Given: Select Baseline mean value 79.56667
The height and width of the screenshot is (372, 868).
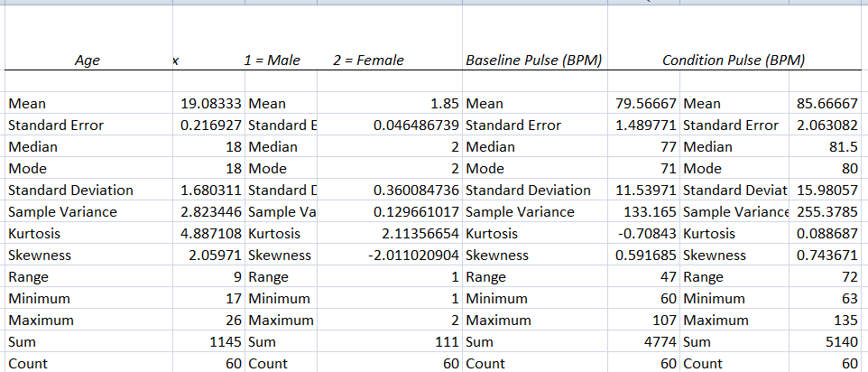Looking at the screenshot, I should (x=646, y=104).
